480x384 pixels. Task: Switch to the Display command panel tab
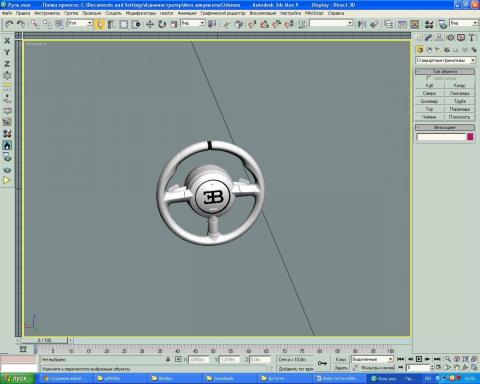click(x=461, y=38)
